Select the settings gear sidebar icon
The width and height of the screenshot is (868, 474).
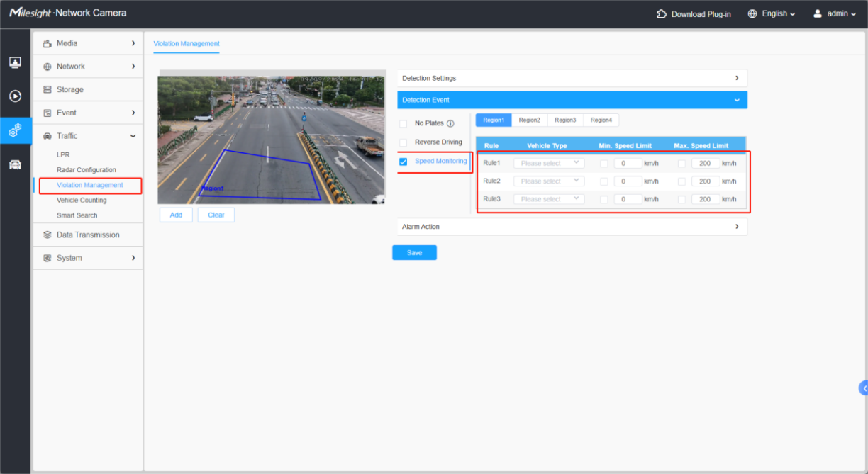[x=15, y=130]
